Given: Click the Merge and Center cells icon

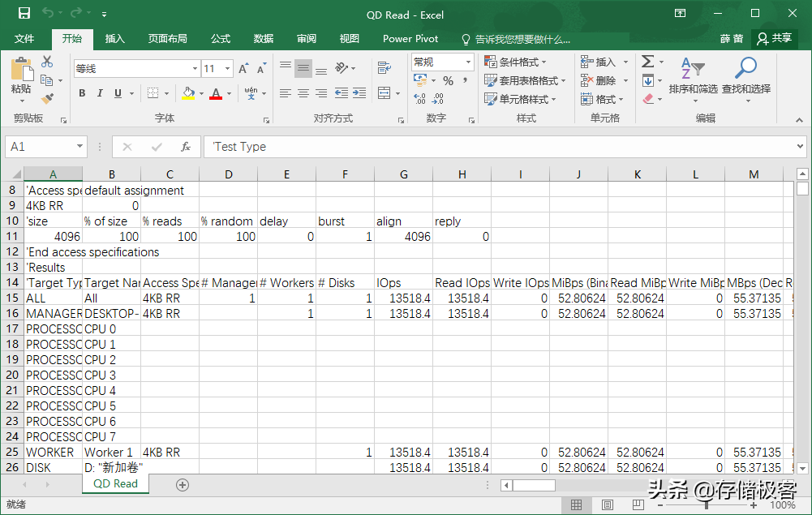Looking at the screenshot, I should (x=385, y=93).
